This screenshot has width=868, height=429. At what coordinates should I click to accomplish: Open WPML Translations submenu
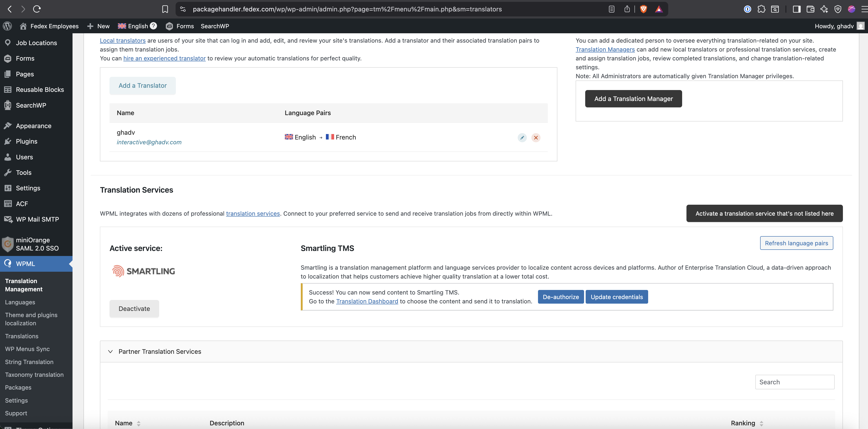[22, 336]
